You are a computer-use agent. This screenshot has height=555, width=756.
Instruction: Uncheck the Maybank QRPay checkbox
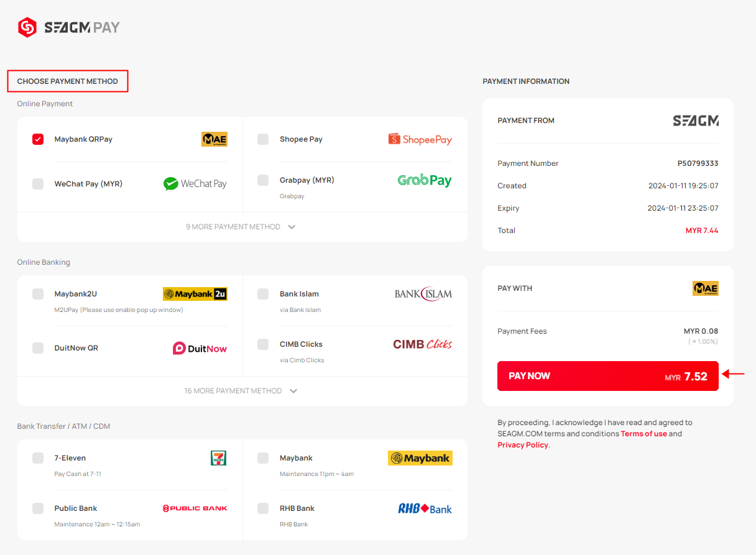38,139
